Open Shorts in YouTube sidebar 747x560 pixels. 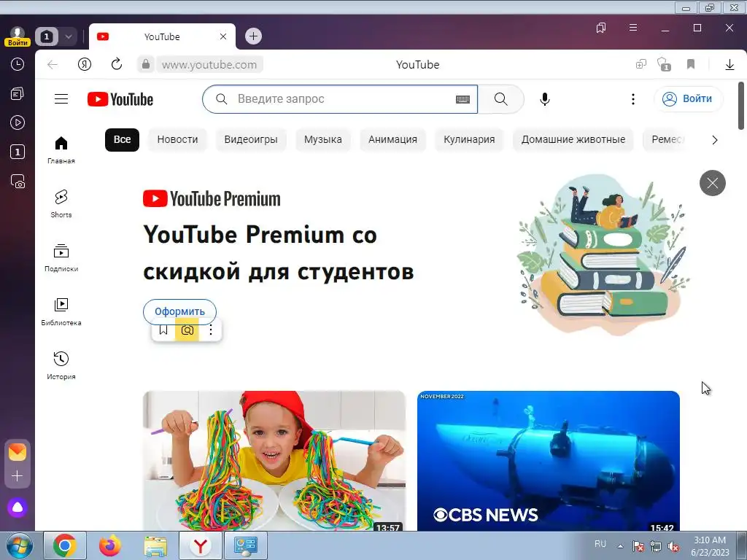(x=61, y=204)
